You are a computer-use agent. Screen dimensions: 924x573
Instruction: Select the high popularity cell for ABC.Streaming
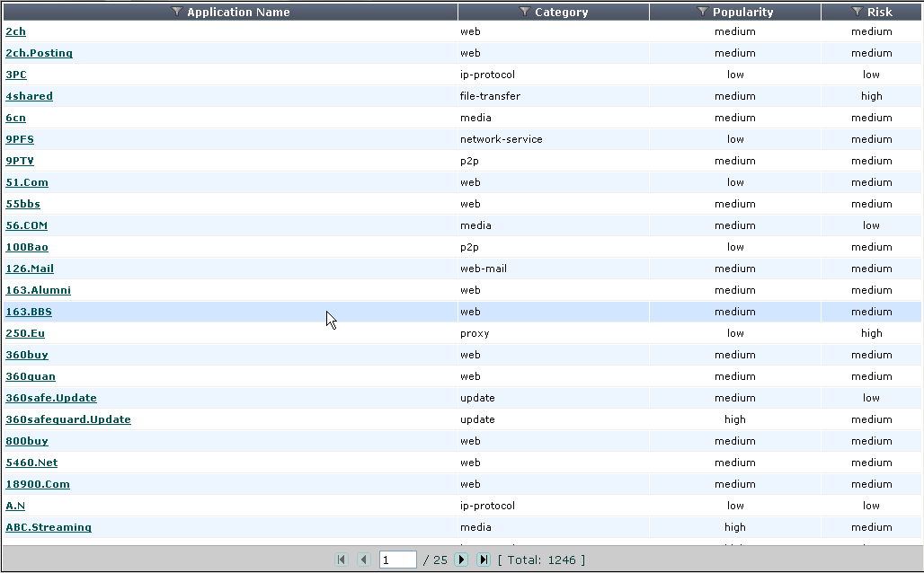tap(735, 527)
